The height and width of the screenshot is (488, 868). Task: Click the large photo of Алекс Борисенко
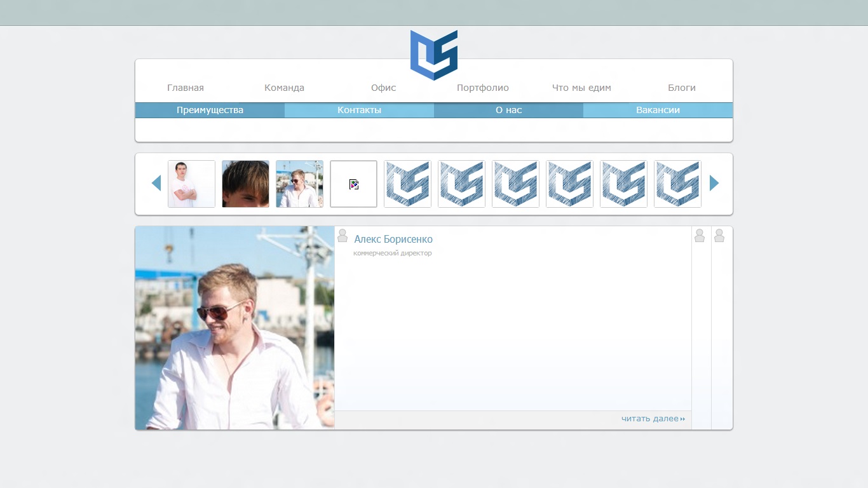click(x=234, y=328)
